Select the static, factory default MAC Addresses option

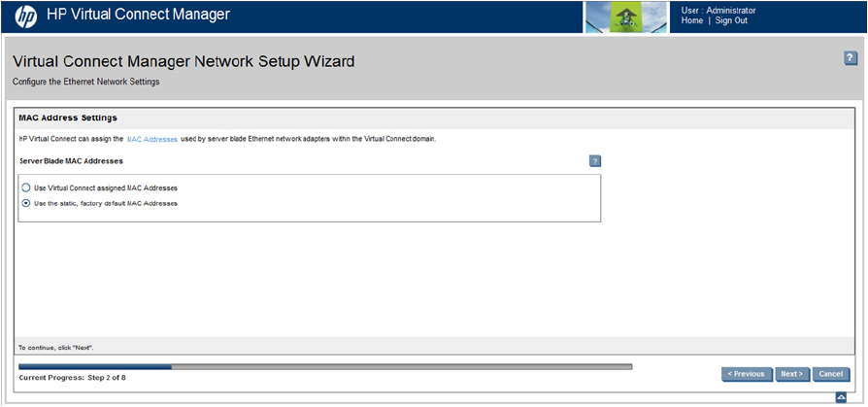[x=26, y=203]
